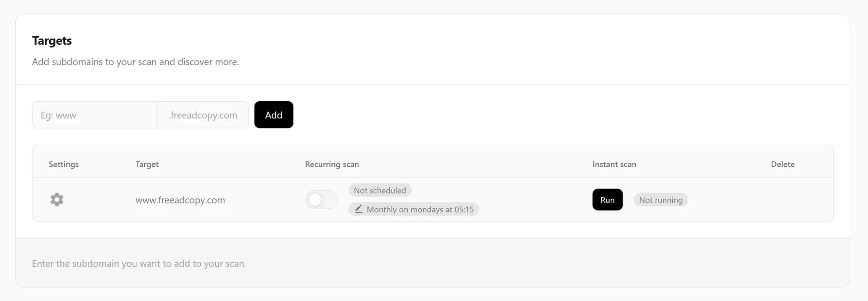Click the Settings column header
868x301 pixels.
64,165
